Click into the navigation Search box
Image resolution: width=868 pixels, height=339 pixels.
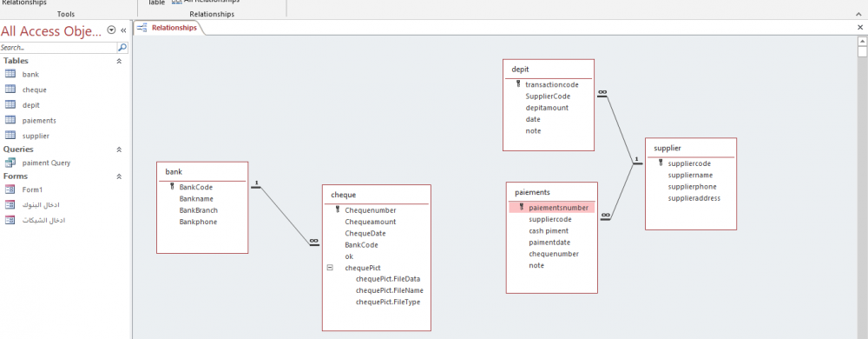click(x=58, y=48)
